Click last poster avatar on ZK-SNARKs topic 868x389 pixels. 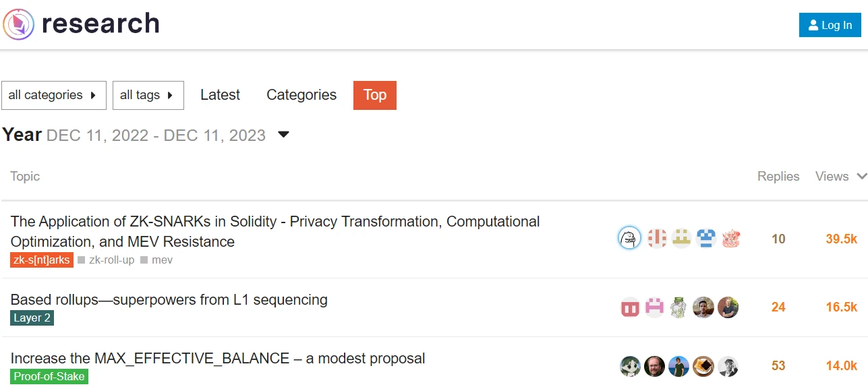pos(731,238)
